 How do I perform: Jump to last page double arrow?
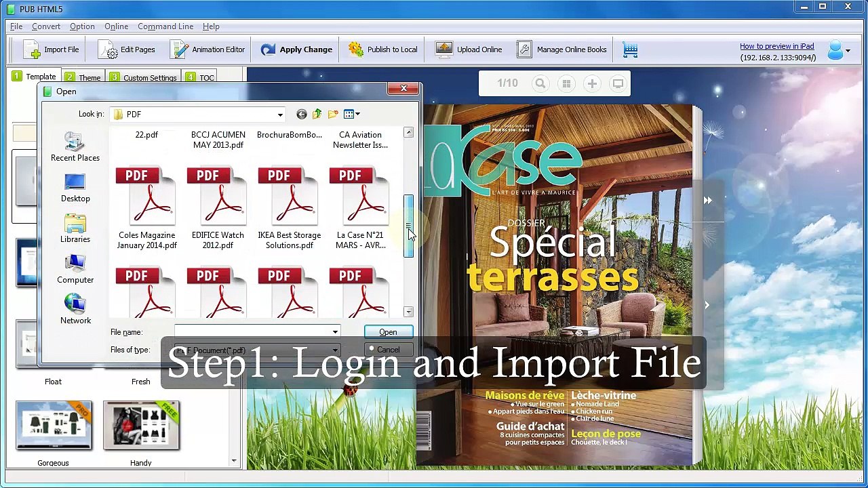707,201
